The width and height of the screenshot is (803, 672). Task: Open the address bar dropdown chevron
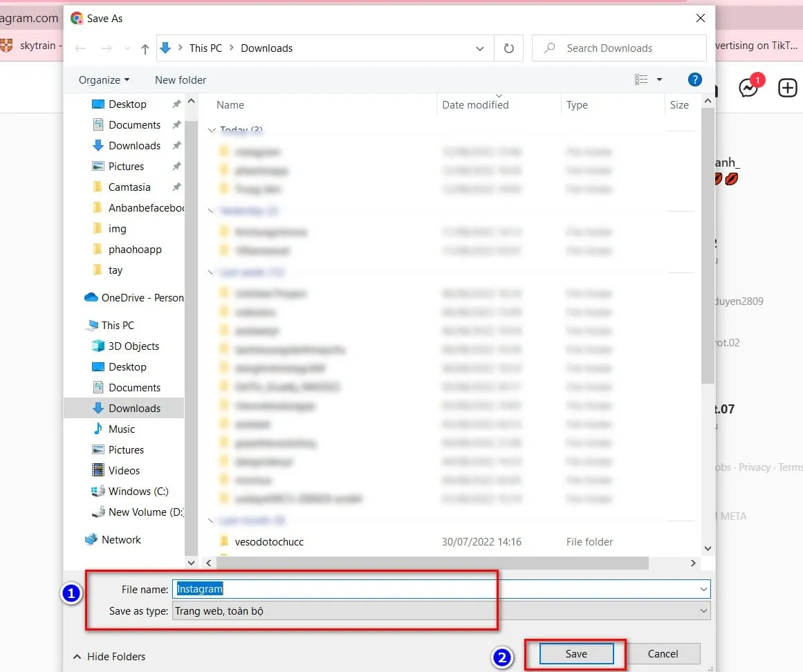[480, 48]
